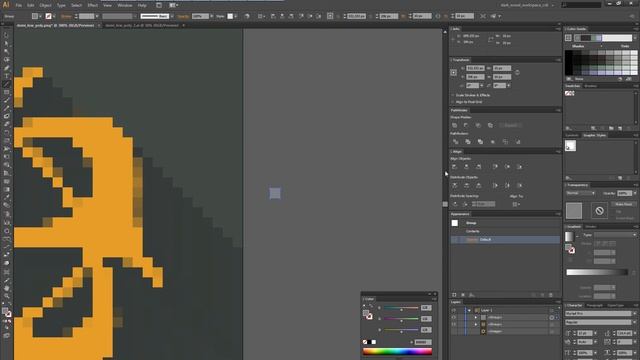640x360 pixels.
Task: Select the Lasso tool
Action: click(x=7, y=60)
